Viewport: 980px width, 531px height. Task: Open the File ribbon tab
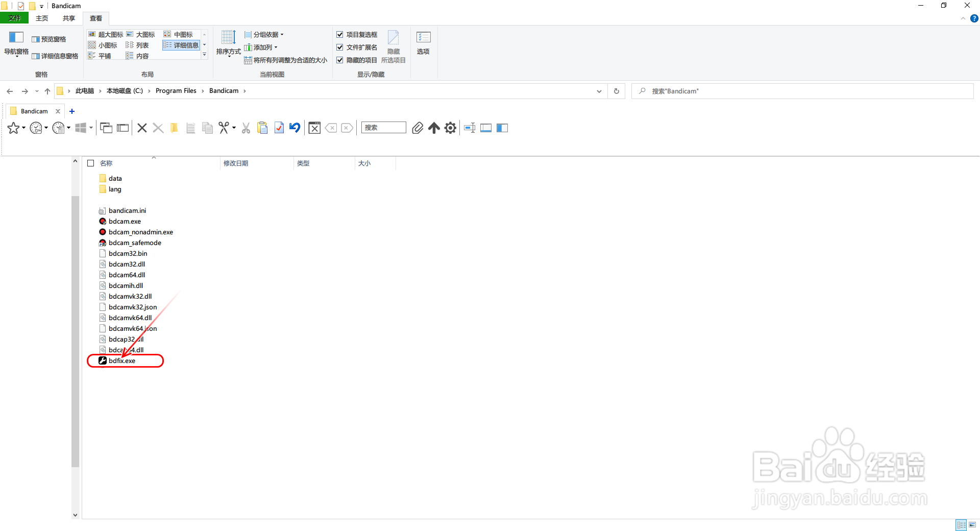tap(15, 18)
